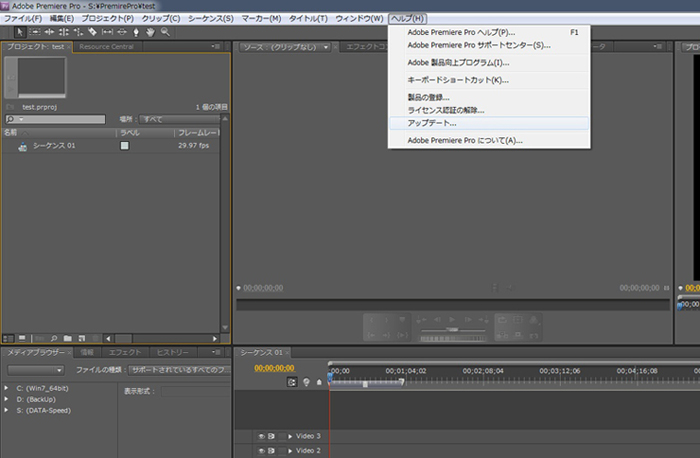700x458 pixels.
Task: Open the シーケンス(S) menu
Action: pyautogui.click(x=211, y=18)
